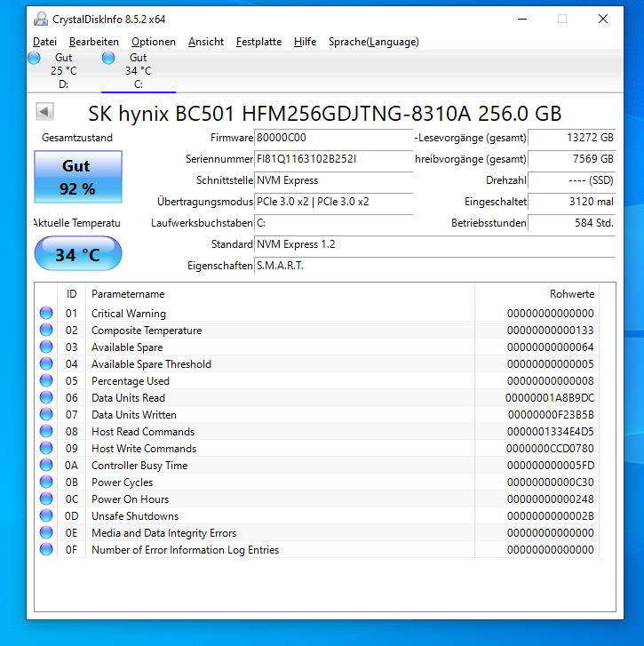This screenshot has height=646, width=644.
Task: Open the Sprache(Language) menu
Action: [x=373, y=42]
